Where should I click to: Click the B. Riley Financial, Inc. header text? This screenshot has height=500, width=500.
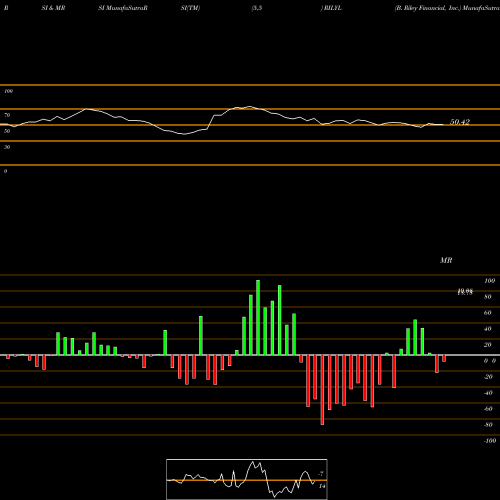(427, 8)
